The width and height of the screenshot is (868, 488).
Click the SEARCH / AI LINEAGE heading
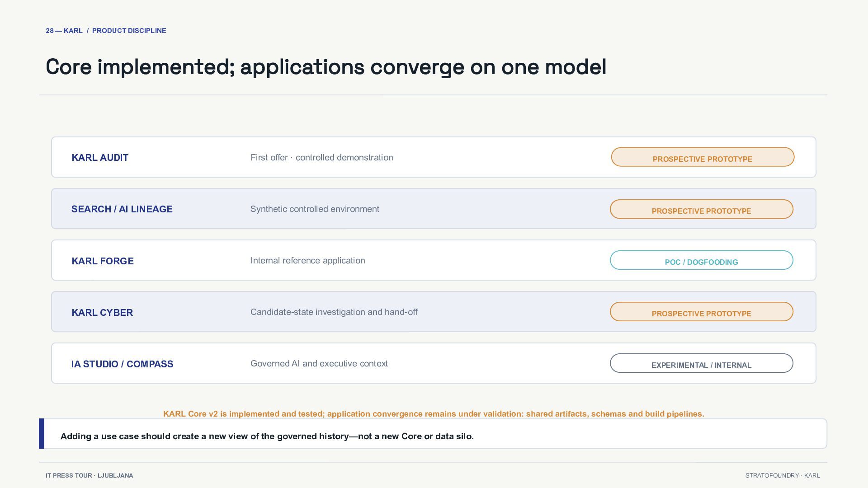(x=122, y=209)
